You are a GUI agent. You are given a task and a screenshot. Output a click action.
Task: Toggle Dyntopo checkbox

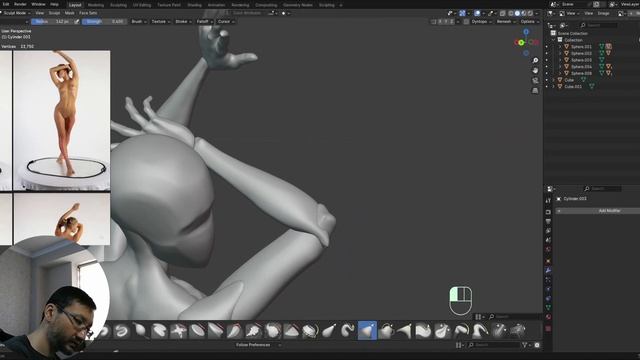466,22
